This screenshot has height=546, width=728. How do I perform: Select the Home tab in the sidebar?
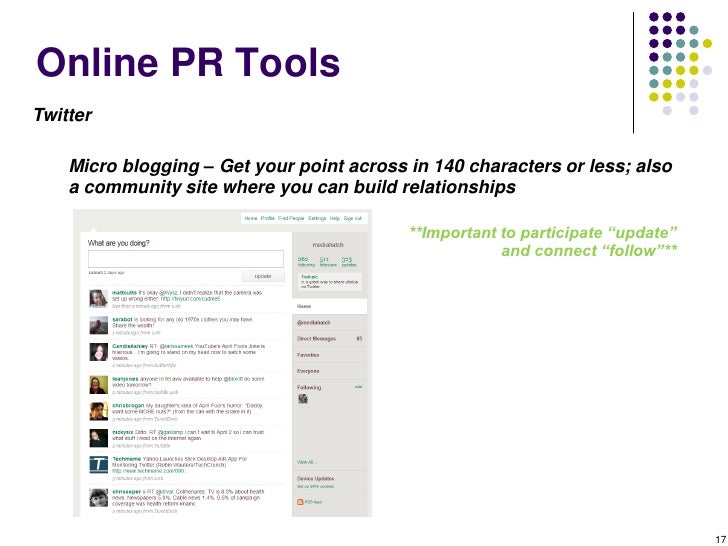(x=330, y=306)
